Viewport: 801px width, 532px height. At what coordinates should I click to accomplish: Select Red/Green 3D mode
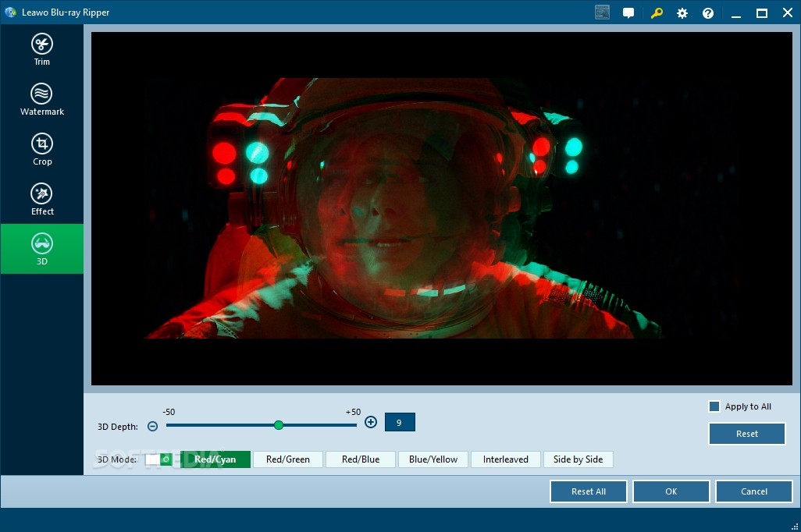pyautogui.click(x=287, y=459)
